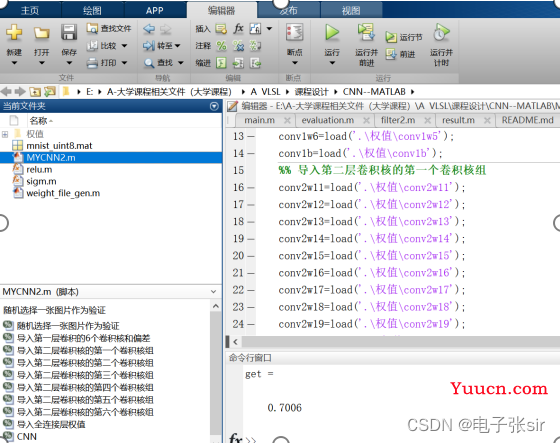The width and height of the screenshot is (560, 443).
Task: Expand the 权值 folder tree node
Action: click(x=5, y=134)
